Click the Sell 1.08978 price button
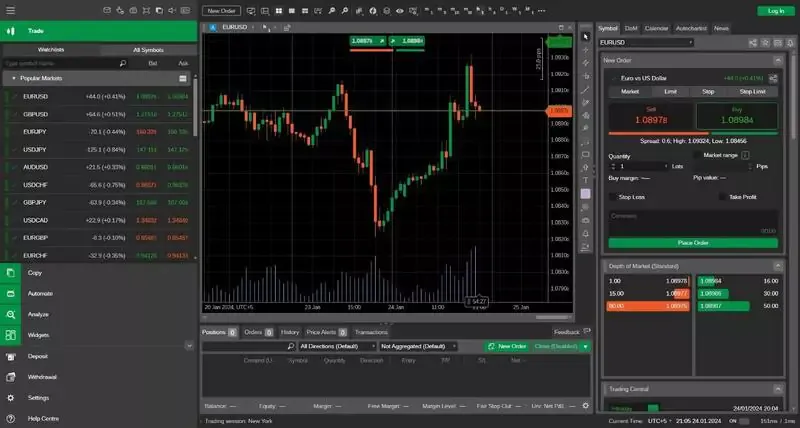The image size is (800, 428). [651, 117]
